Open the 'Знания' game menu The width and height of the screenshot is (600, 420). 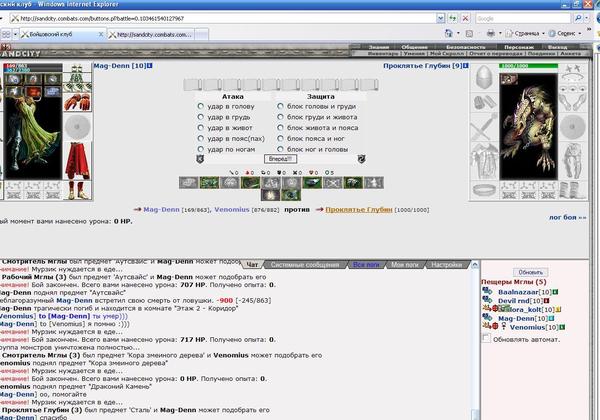(x=378, y=47)
